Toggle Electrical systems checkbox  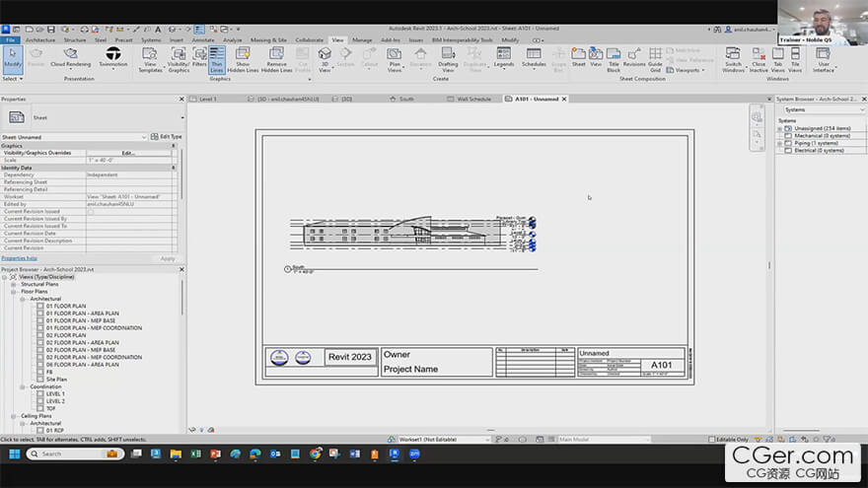pos(788,150)
